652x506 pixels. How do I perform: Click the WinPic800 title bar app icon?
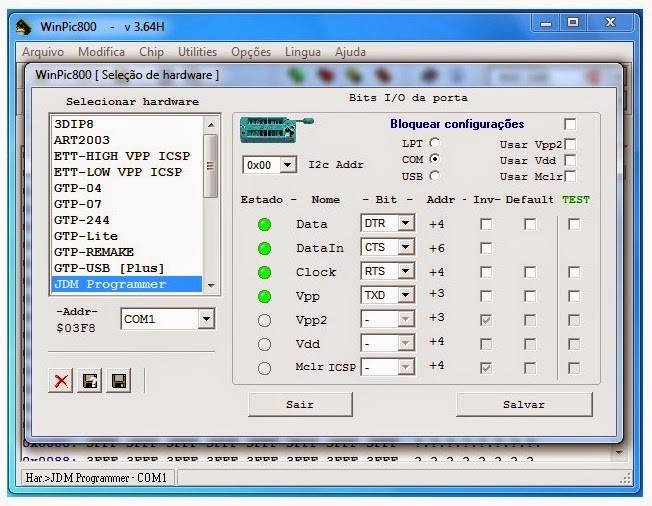click(x=24, y=27)
